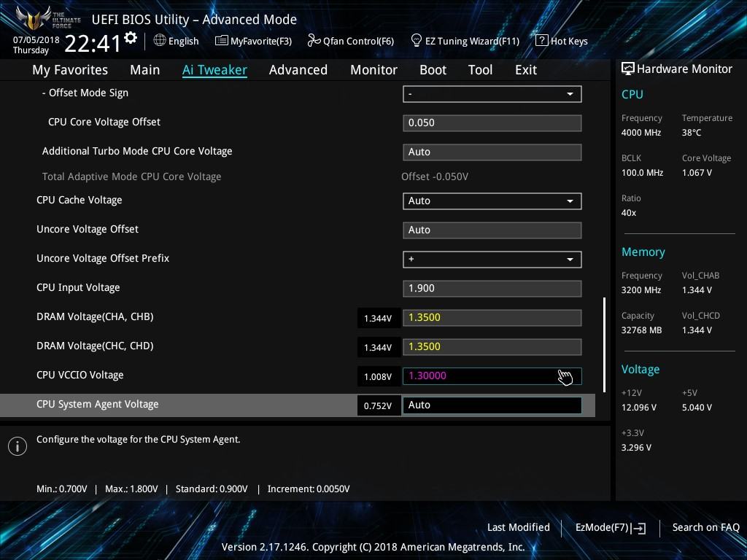The height and width of the screenshot is (560, 747).
Task: Click the CPU Core Voltage Offset field
Action: click(492, 122)
